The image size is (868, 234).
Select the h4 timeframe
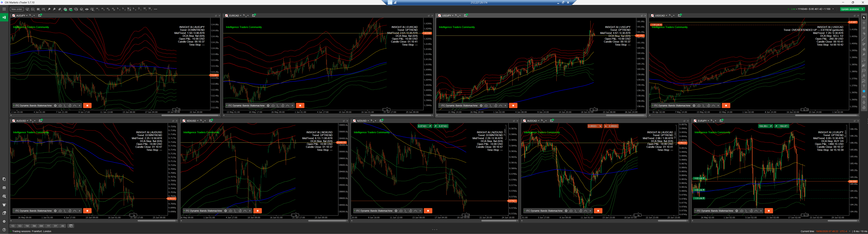[134, 9]
